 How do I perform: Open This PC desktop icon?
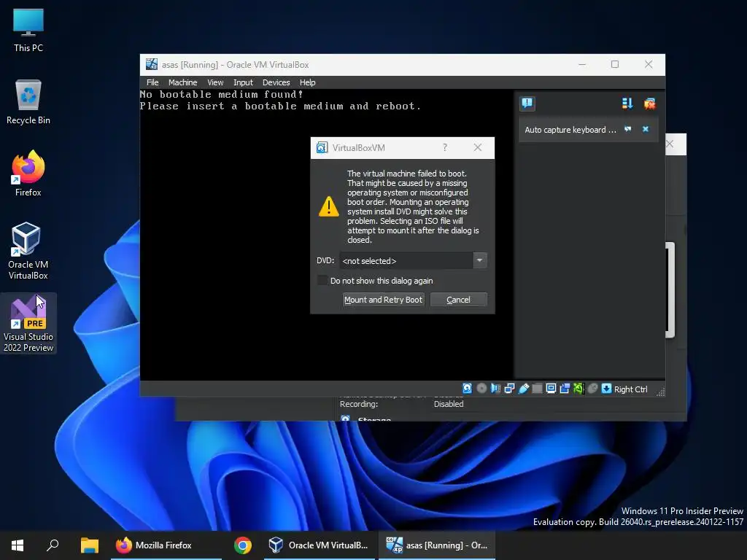28,31
